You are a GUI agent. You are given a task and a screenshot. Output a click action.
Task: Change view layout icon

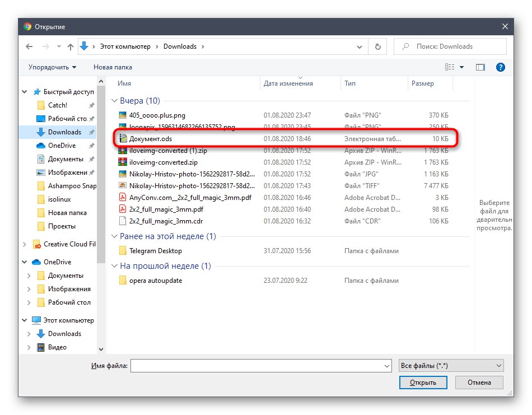[x=450, y=67]
